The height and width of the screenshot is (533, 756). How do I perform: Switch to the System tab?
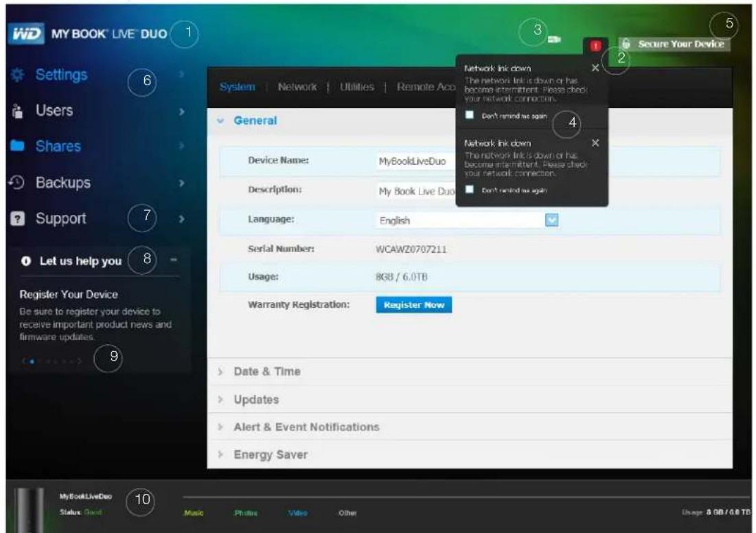click(237, 87)
